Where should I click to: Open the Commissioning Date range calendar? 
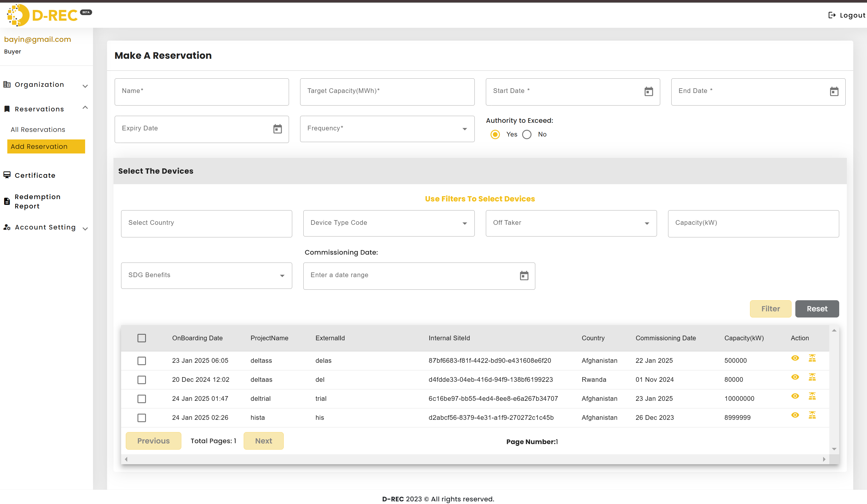[524, 276]
